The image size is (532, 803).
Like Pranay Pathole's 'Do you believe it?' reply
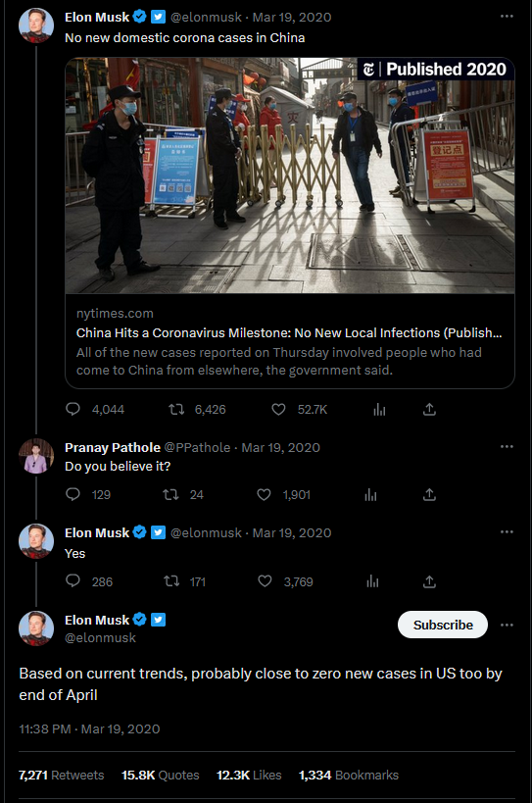tap(264, 495)
